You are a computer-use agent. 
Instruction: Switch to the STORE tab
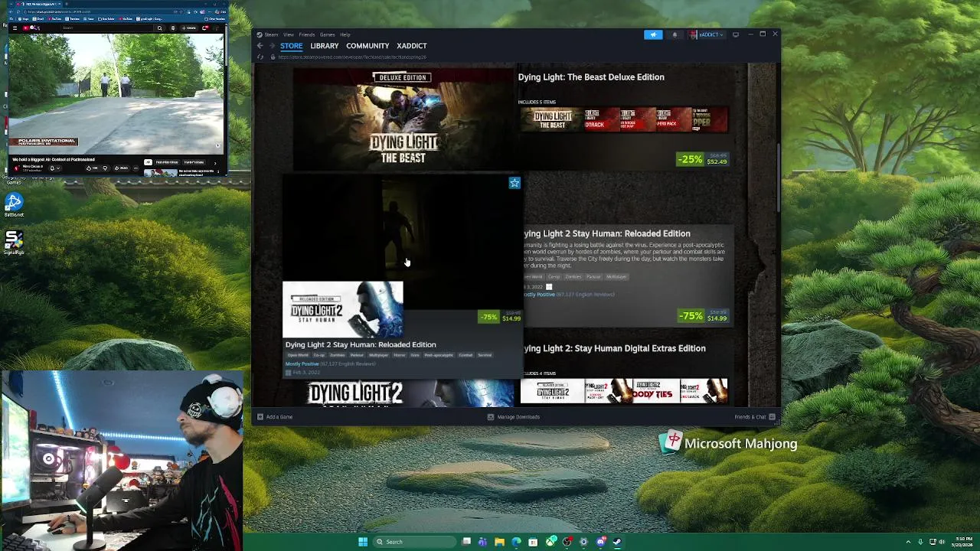(x=291, y=46)
